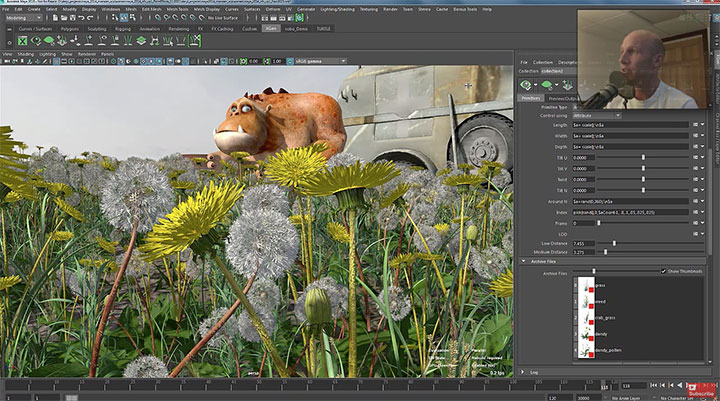Click the green render settings icon in status line
The image size is (720, 401).
299,18
